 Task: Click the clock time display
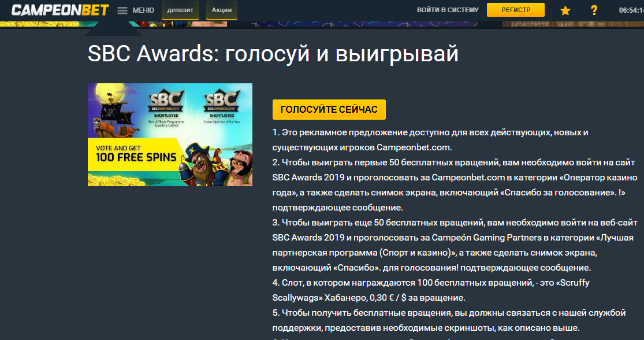(631, 10)
